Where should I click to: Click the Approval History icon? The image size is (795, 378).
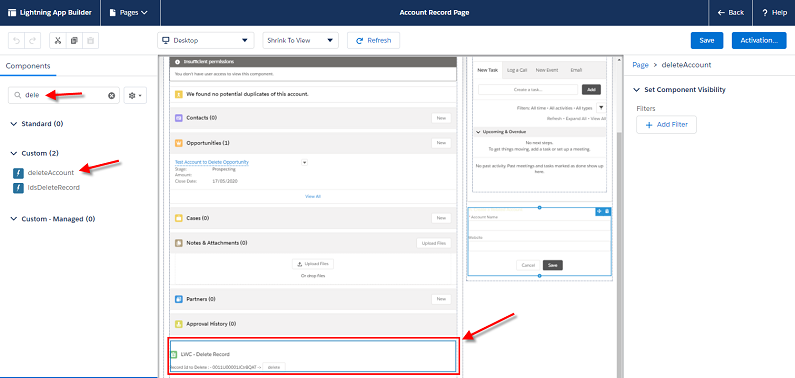coord(178,323)
